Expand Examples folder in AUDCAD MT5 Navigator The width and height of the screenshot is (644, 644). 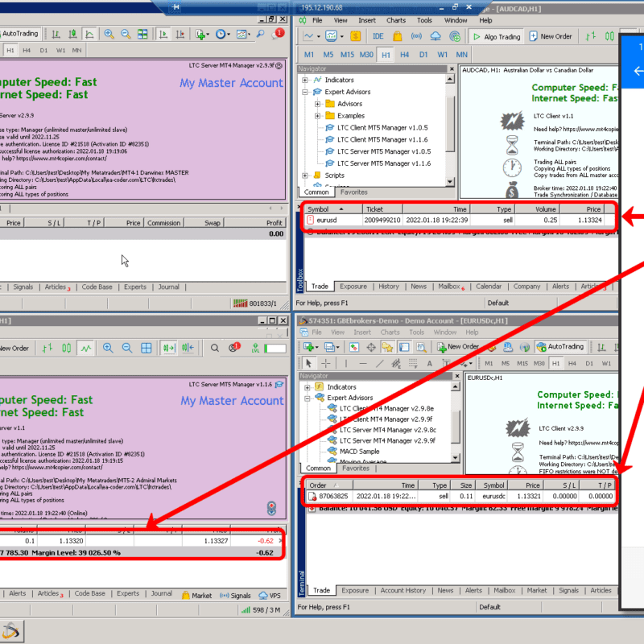[x=317, y=116]
